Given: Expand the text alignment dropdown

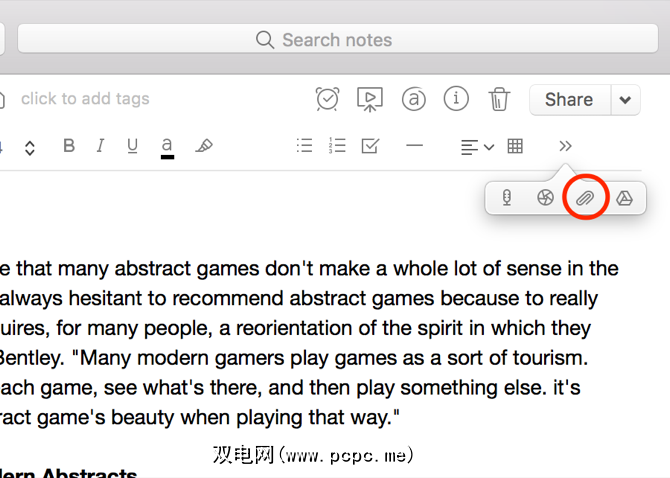Looking at the screenshot, I should coord(477,146).
